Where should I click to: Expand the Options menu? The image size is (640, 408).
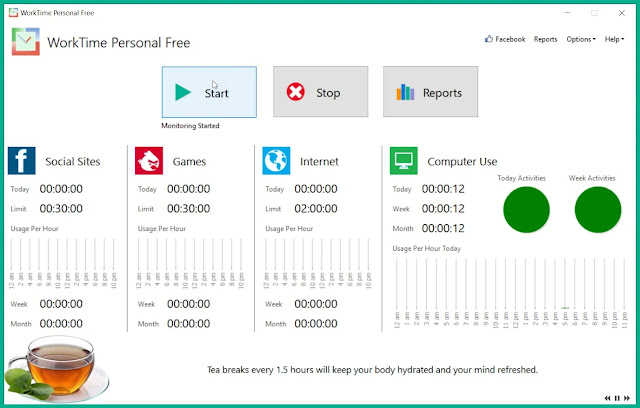581,39
